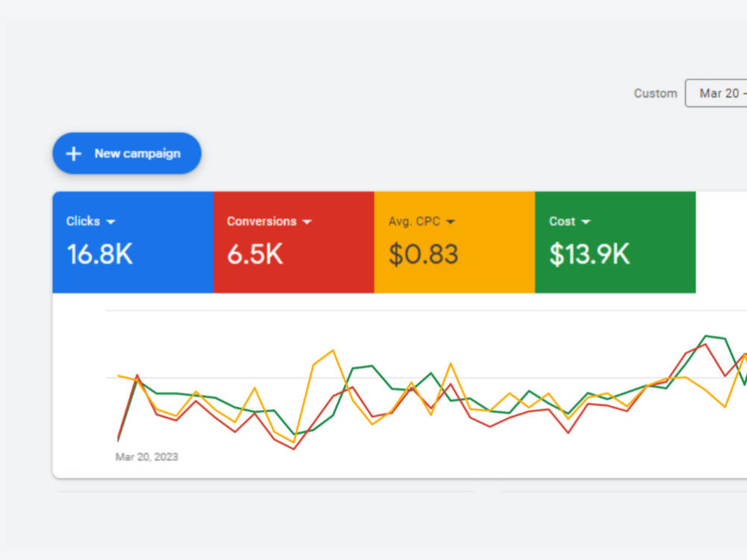Select the green Cost value $13.9K
Screen dimensions: 747x560
point(589,255)
